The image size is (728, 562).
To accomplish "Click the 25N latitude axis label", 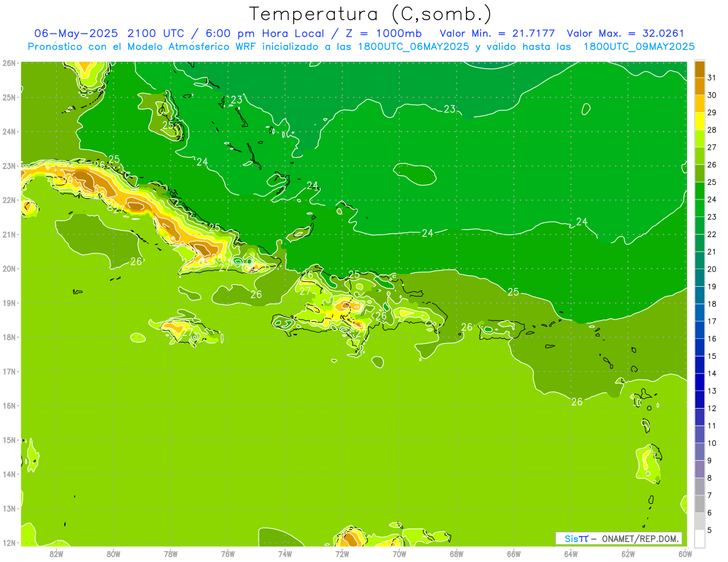I will pyautogui.click(x=8, y=97).
